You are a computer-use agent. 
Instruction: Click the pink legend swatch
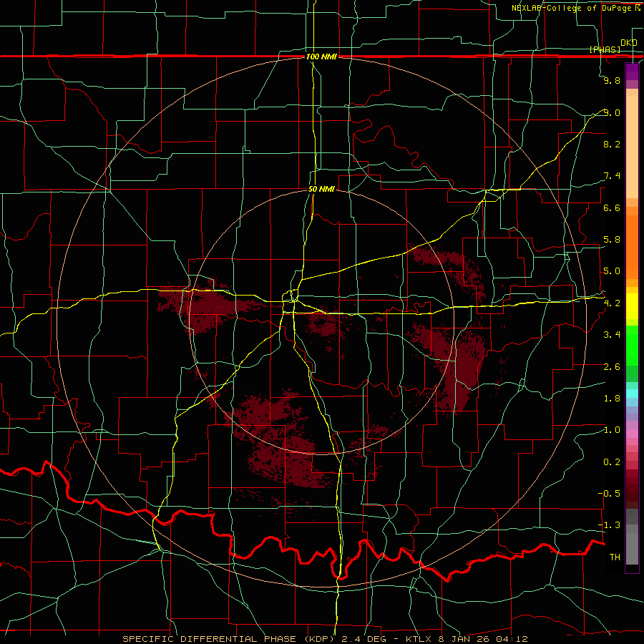632,434
